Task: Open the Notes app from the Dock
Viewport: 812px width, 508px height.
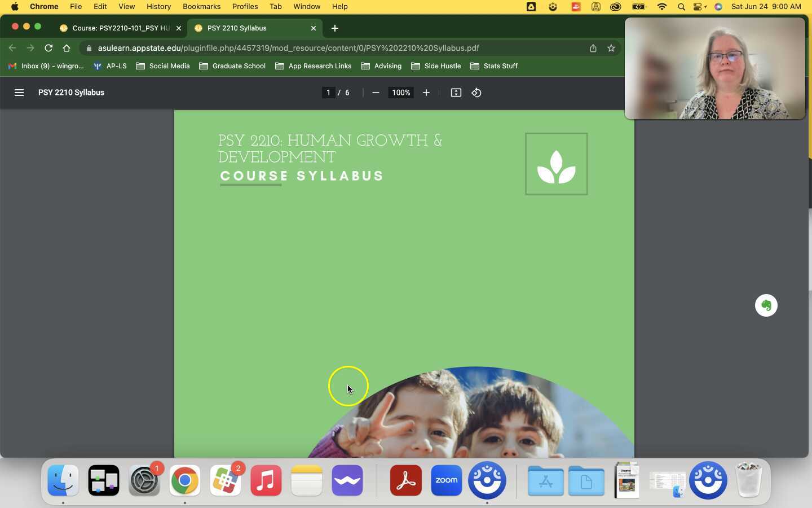Action: (306, 480)
